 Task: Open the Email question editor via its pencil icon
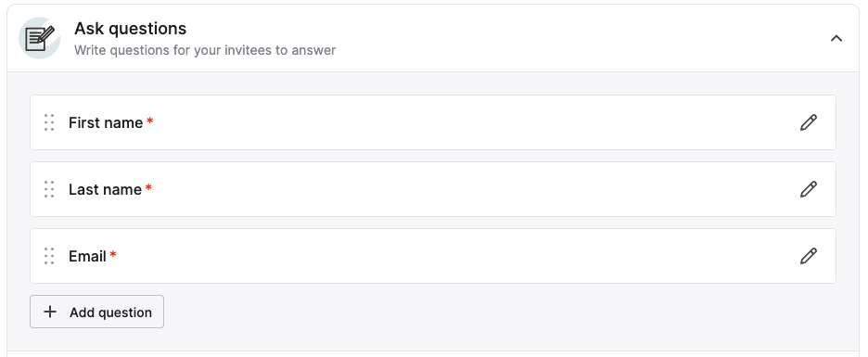click(809, 256)
